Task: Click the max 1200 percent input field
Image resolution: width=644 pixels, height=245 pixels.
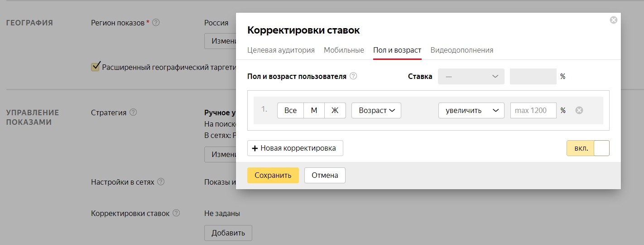Action: coord(533,110)
